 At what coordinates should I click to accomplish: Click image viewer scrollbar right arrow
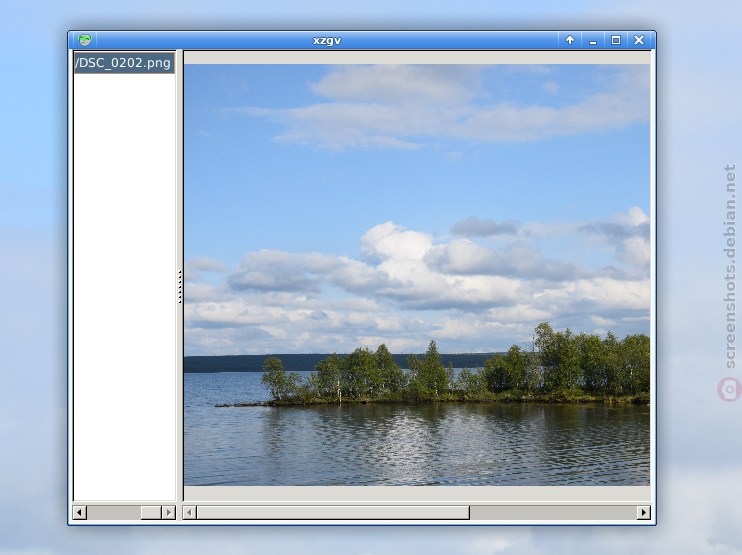[x=644, y=512]
